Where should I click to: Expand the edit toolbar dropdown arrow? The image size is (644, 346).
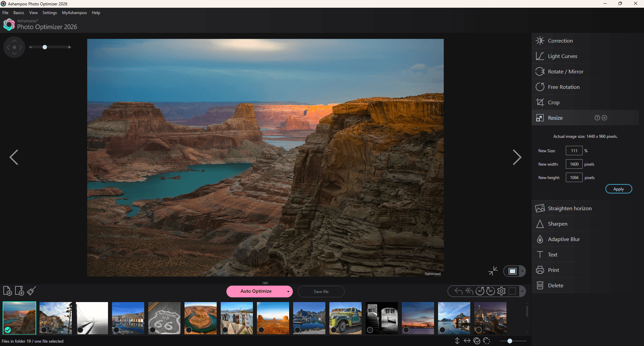point(522,291)
